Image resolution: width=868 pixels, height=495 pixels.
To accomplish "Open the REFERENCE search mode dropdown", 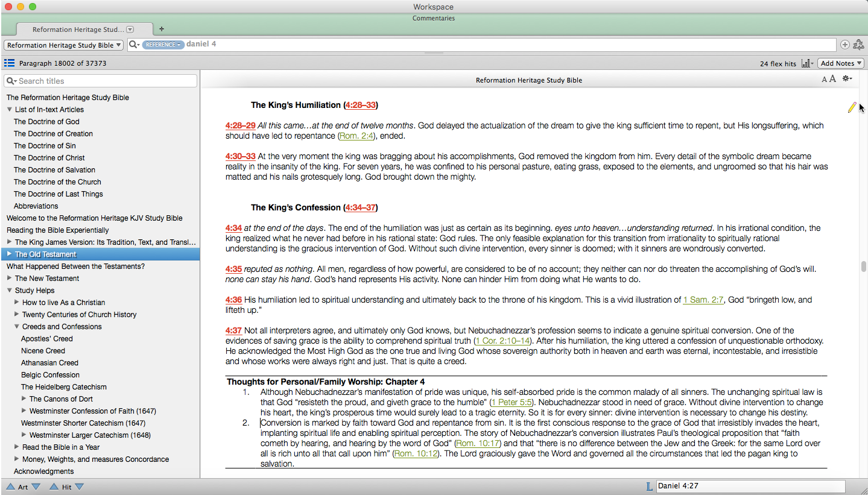I will [163, 45].
